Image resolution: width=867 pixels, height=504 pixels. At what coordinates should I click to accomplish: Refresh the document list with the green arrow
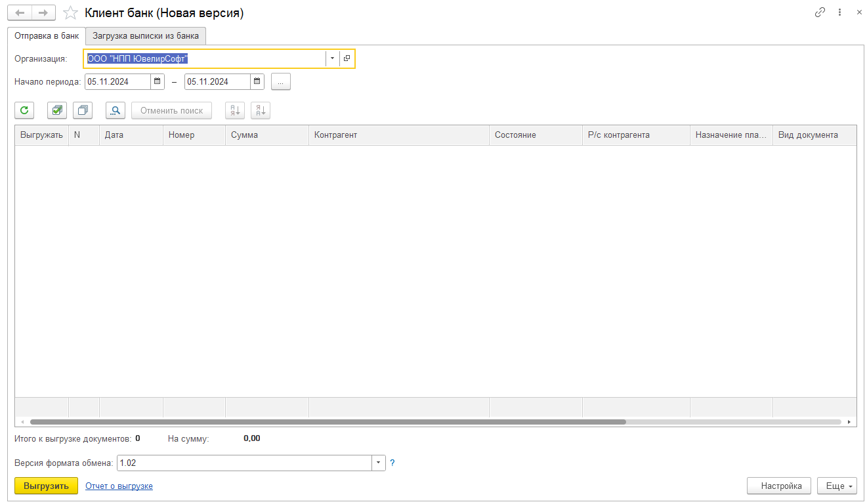(24, 110)
